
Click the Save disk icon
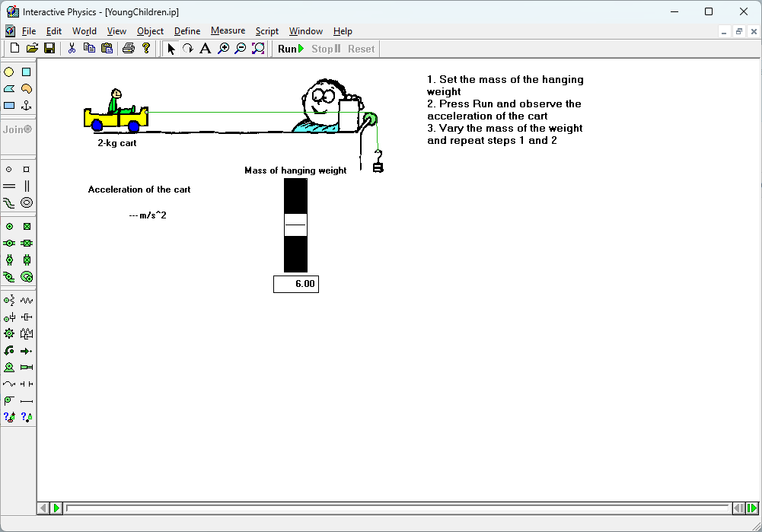point(49,49)
